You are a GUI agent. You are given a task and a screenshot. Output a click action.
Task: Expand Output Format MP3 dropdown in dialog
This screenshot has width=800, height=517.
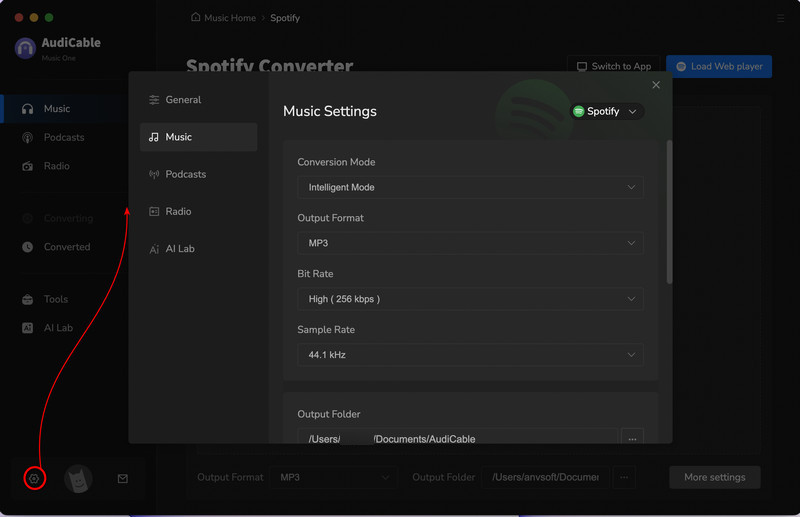tap(470, 243)
